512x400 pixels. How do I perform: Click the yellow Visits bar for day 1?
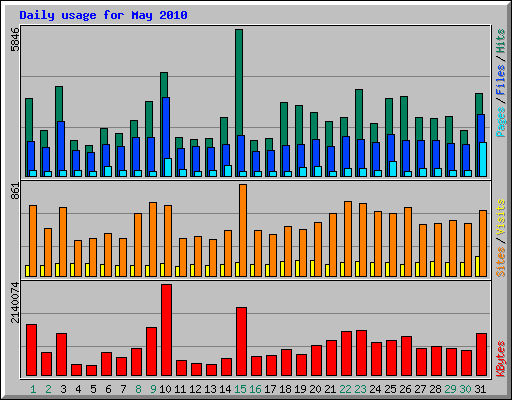(27, 271)
